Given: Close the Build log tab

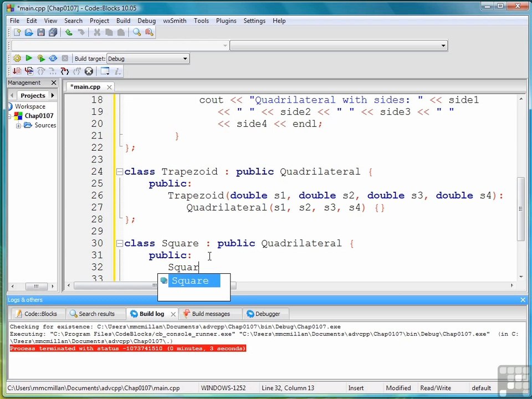Looking at the screenshot, I should coord(173,315).
